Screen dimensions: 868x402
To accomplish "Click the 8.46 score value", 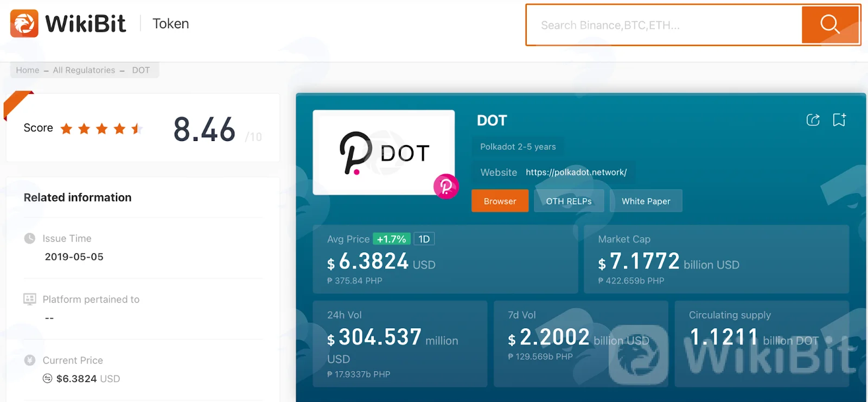I will click(x=205, y=130).
